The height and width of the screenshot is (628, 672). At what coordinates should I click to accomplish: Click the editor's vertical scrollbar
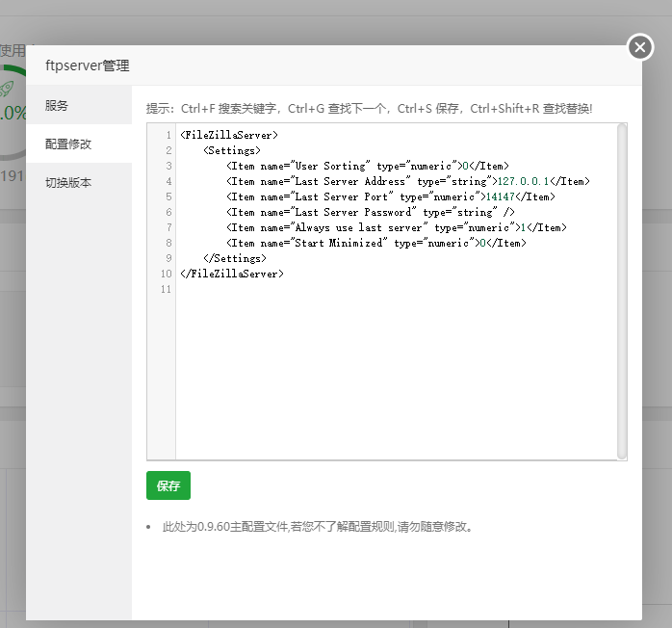[621, 292]
